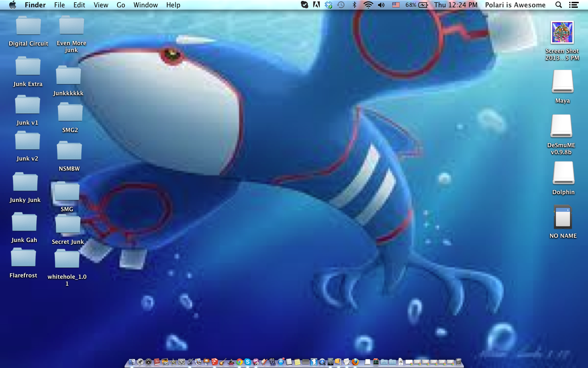Open Spotlight search magnifying glass
This screenshot has width=588, height=368.
(559, 5)
